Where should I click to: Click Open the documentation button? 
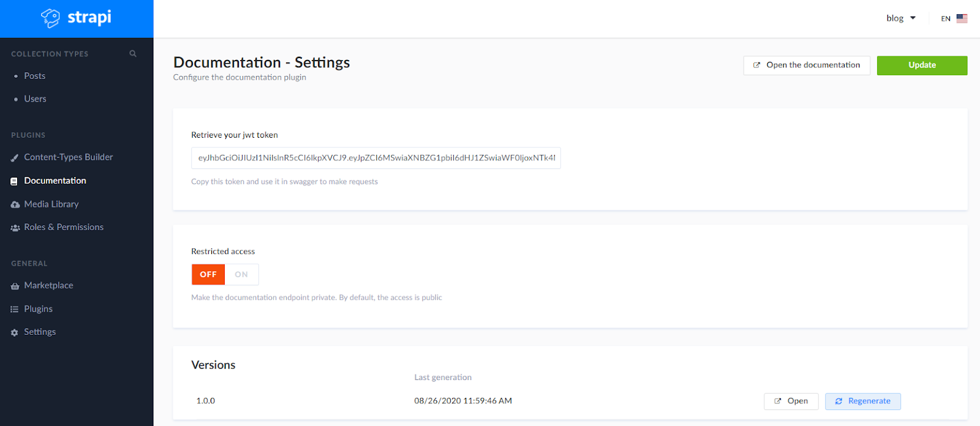pyautogui.click(x=807, y=65)
